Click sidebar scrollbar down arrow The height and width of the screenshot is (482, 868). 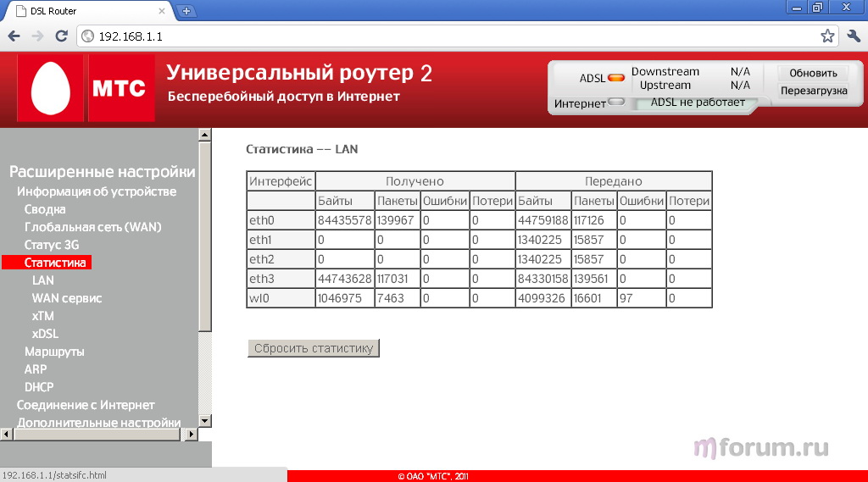[x=205, y=421]
